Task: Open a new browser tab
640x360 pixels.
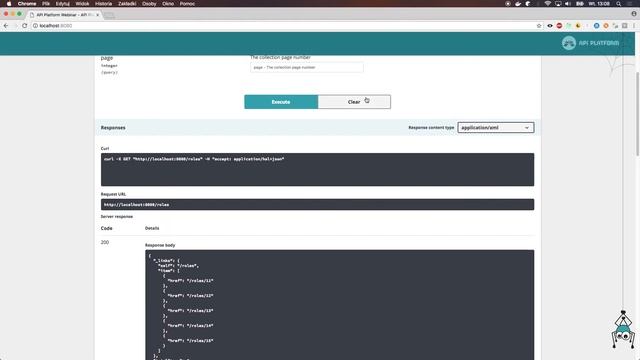Action: [109, 15]
